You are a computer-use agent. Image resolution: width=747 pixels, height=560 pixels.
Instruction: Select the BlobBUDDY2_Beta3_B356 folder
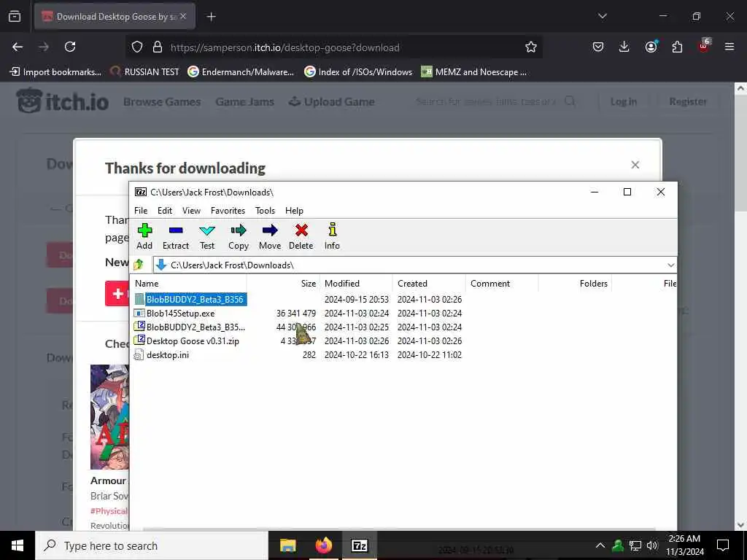(x=195, y=299)
